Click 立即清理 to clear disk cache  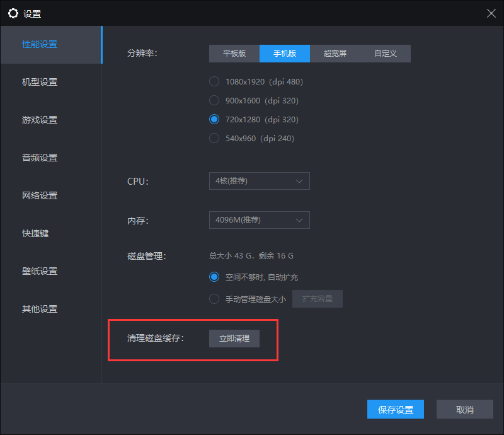[x=234, y=339]
